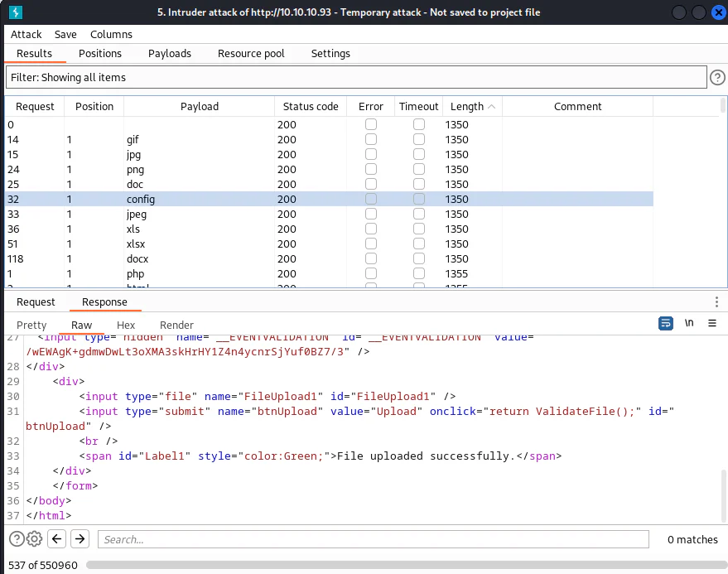728x574 pixels.
Task: Tick the Timeout checkbox for the png payload
Action: point(419,169)
